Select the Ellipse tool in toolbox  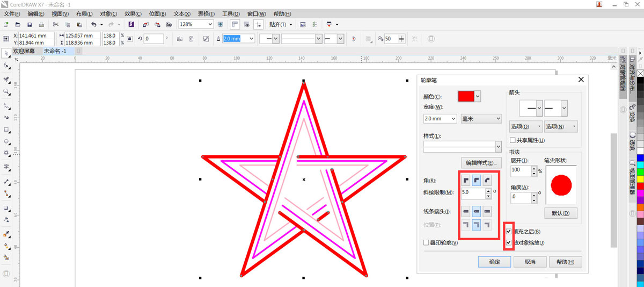(6, 142)
